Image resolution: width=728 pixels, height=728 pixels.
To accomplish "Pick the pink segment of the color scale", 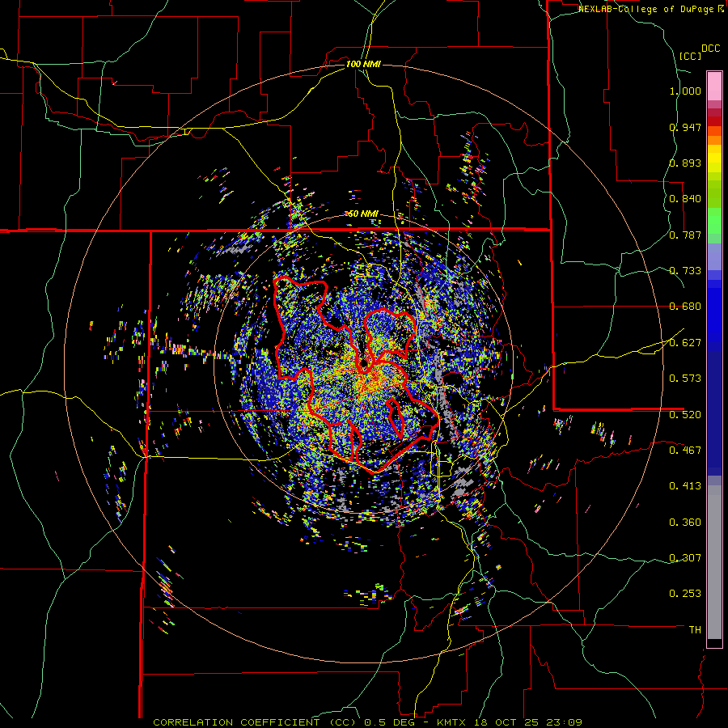I will pos(714,86).
